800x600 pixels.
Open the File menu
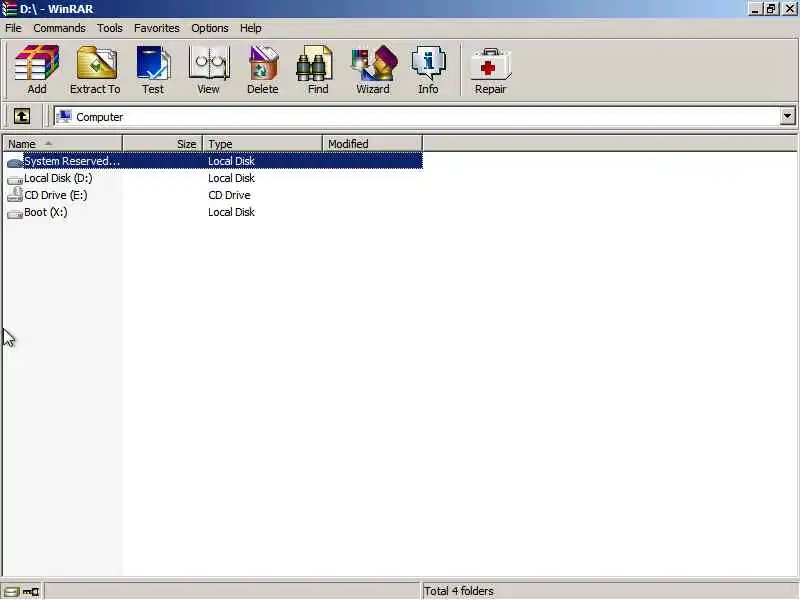pos(13,28)
